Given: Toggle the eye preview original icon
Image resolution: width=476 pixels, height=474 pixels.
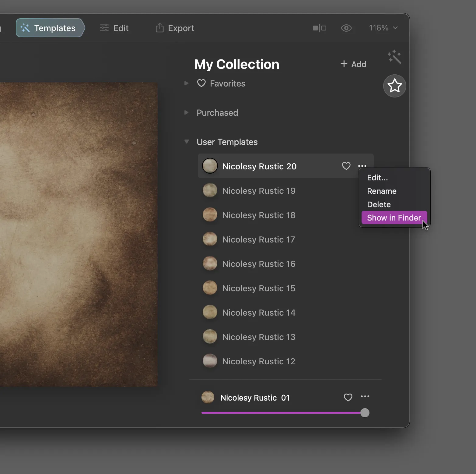Looking at the screenshot, I should (346, 28).
